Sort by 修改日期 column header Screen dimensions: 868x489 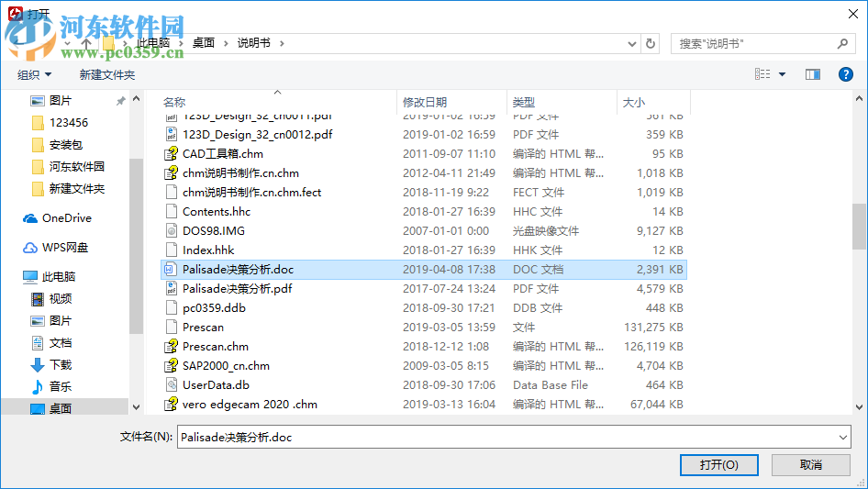click(425, 102)
